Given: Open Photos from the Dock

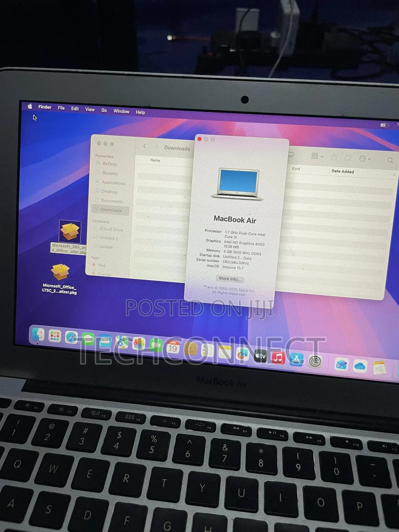Looking at the screenshot, I should [139, 344].
